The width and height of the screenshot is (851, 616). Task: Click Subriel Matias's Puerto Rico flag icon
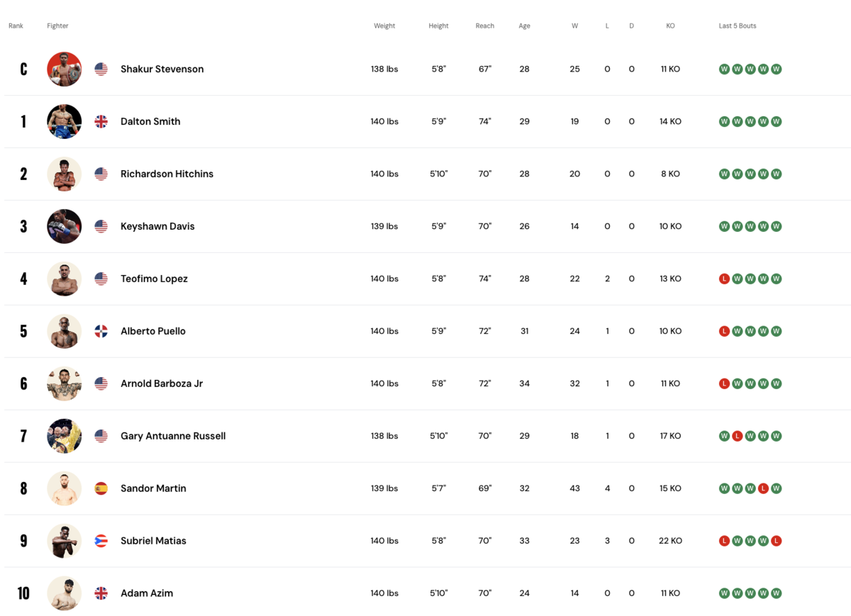101,541
